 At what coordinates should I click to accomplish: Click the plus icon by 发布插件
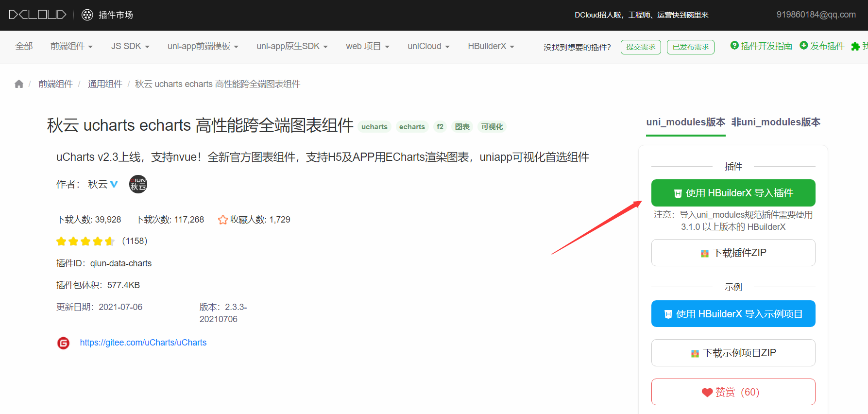point(803,45)
